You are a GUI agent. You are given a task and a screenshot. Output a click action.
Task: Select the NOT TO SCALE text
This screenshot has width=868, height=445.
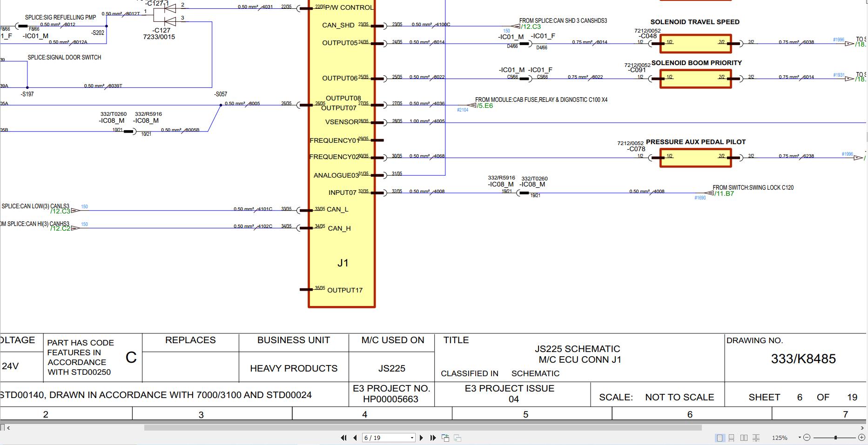point(680,397)
